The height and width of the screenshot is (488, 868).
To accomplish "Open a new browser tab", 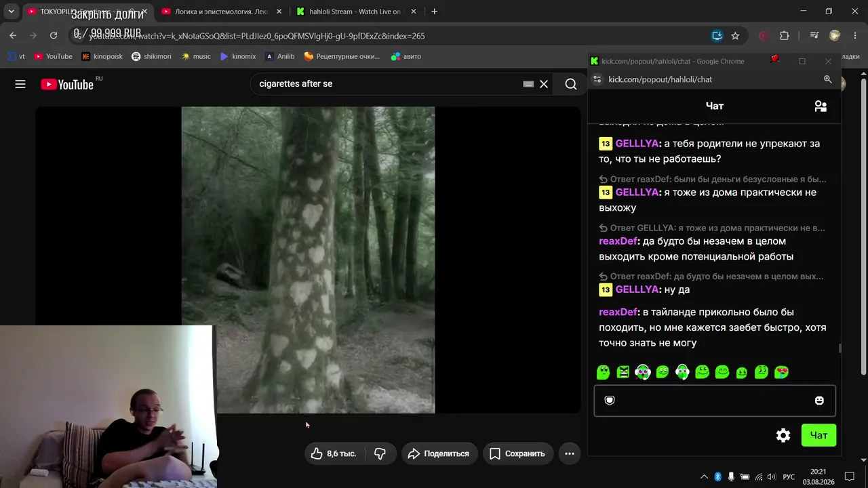I will click(434, 12).
